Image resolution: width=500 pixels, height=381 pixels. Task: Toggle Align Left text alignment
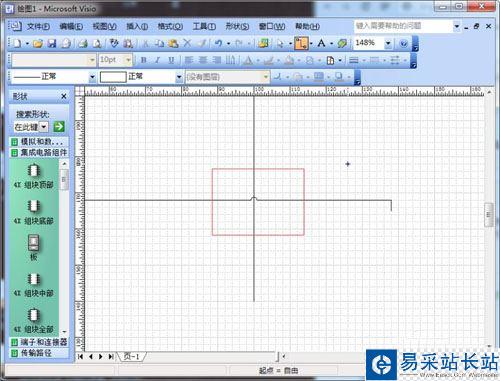point(189,60)
